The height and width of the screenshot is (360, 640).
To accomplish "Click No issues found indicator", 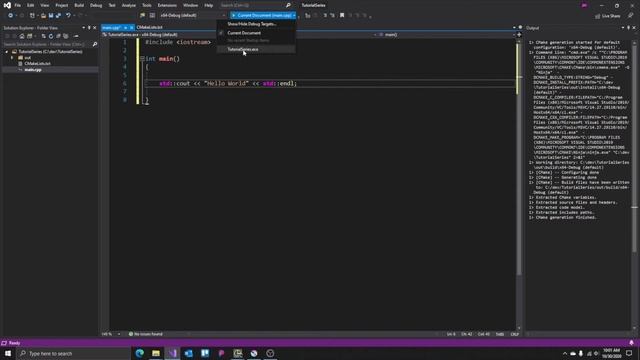I will coord(146,334).
